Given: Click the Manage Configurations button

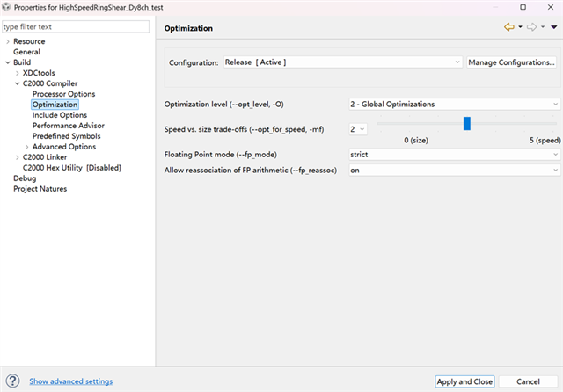Looking at the screenshot, I should pyautogui.click(x=511, y=62).
